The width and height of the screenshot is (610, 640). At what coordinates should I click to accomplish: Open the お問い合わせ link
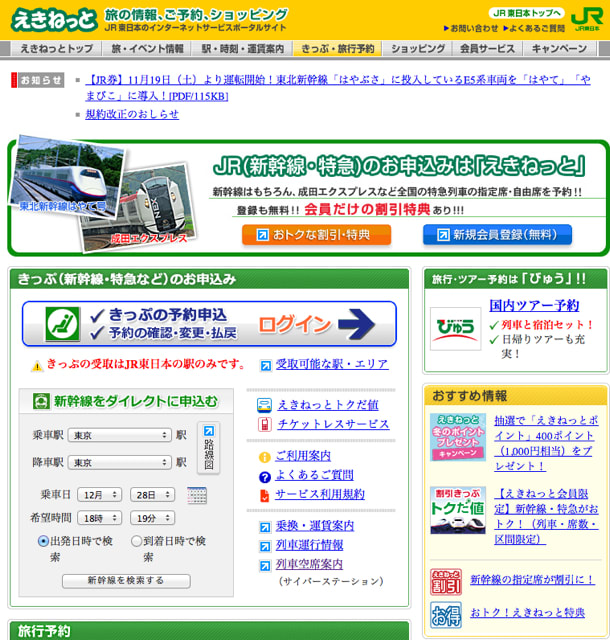471,28
